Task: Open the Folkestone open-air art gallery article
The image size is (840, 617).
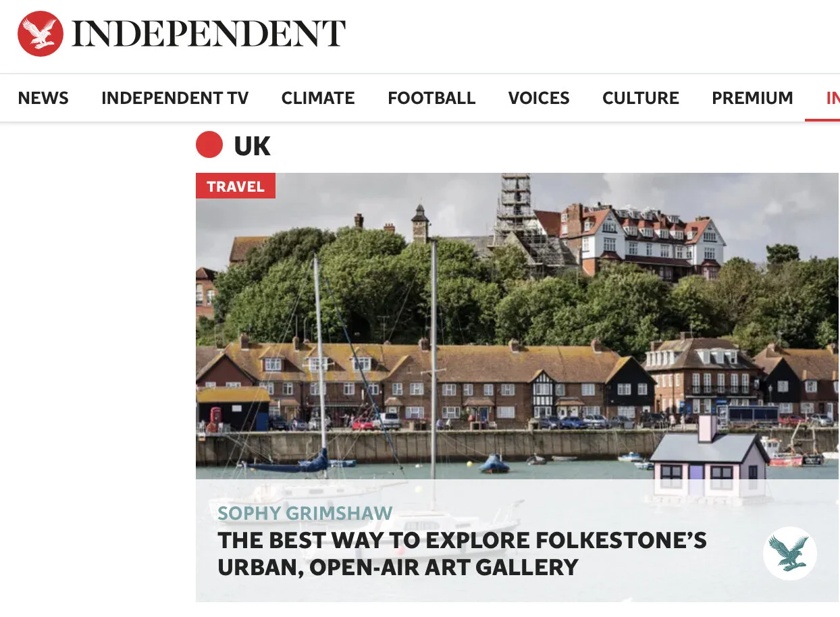Action: click(x=462, y=554)
